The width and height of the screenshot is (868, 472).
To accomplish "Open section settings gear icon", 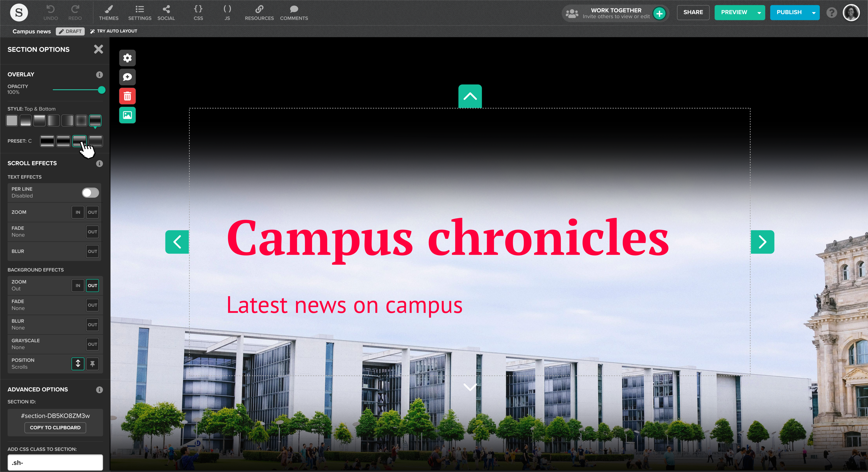I will tap(127, 58).
